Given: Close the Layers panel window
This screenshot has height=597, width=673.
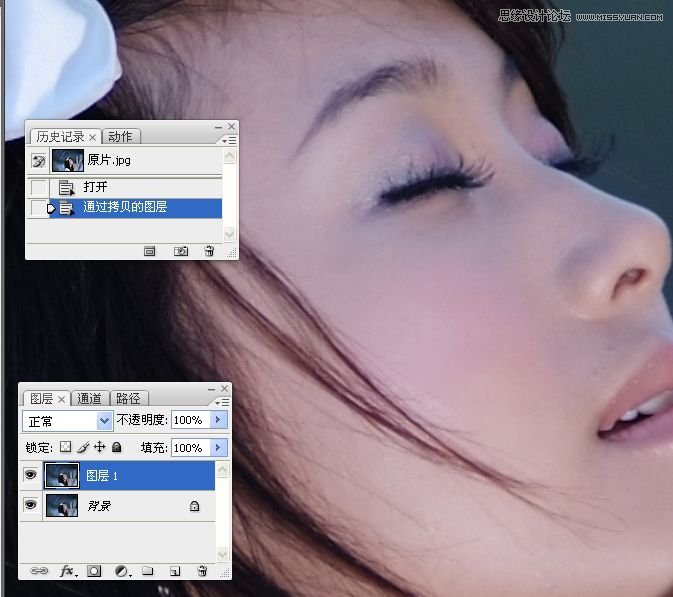Looking at the screenshot, I should (x=224, y=389).
